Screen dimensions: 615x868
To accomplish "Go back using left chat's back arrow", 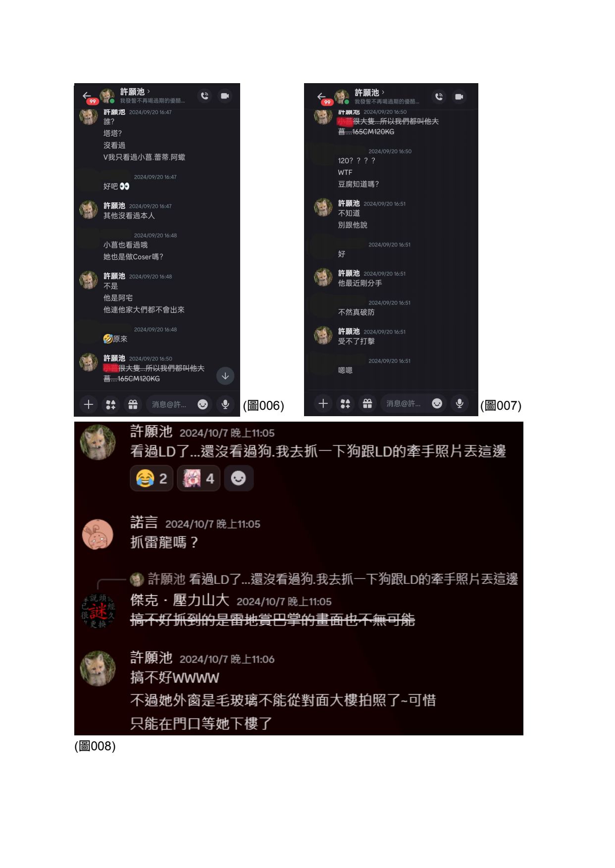I will 87,96.
